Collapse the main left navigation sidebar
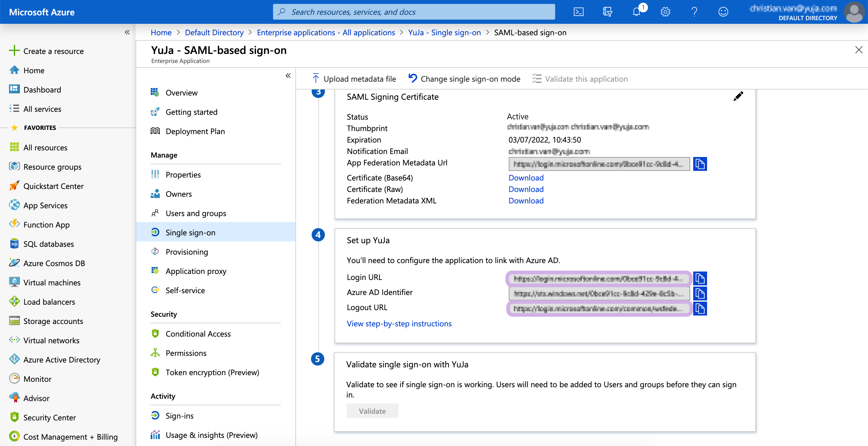The width and height of the screenshot is (868, 446). pos(127,32)
